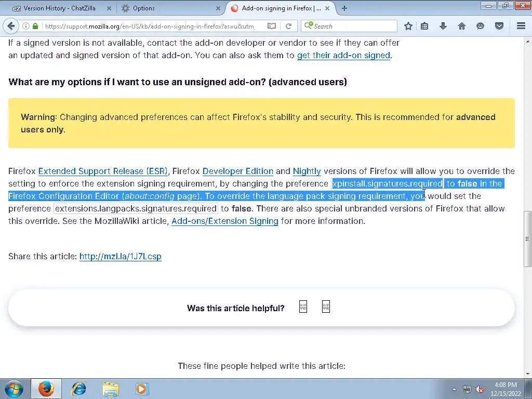Reload the current page
This screenshot has height=399, width=532.
tap(289, 26)
